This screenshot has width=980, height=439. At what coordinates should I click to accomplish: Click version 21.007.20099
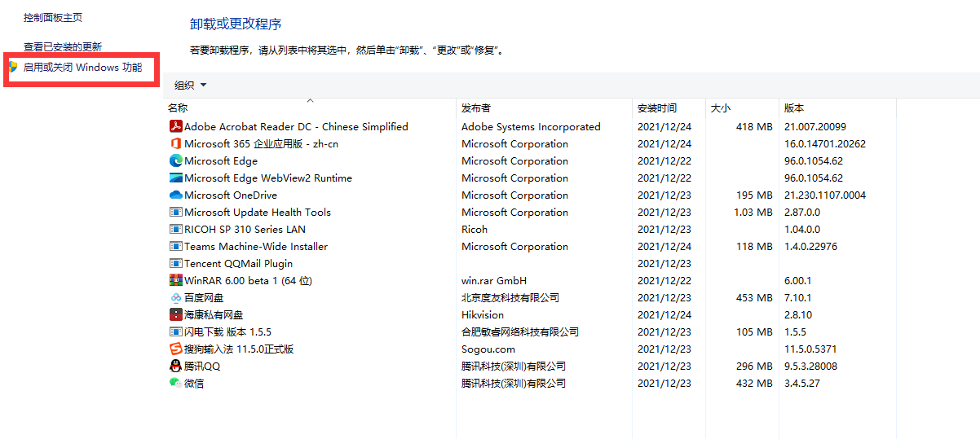(815, 126)
